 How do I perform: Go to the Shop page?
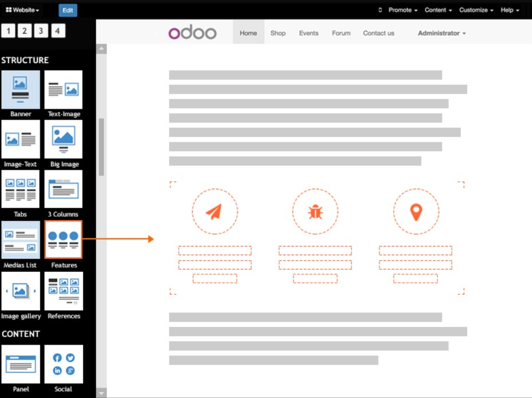click(278, 33)
